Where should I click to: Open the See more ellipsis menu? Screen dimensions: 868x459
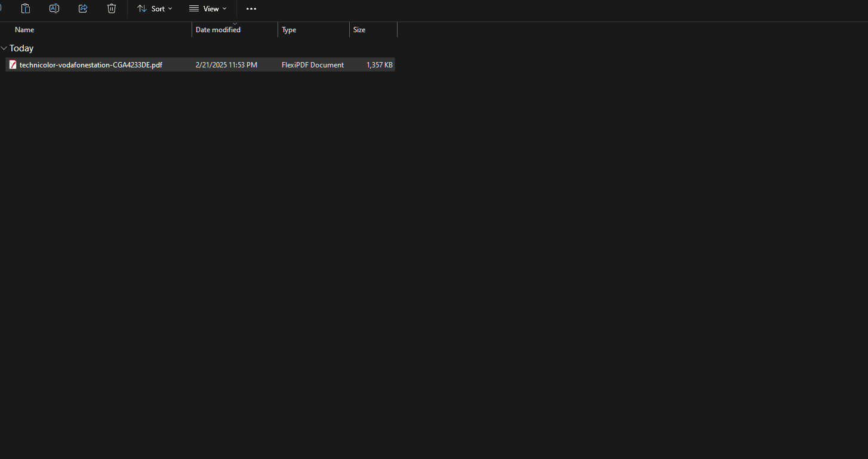[x=251, y=9]
